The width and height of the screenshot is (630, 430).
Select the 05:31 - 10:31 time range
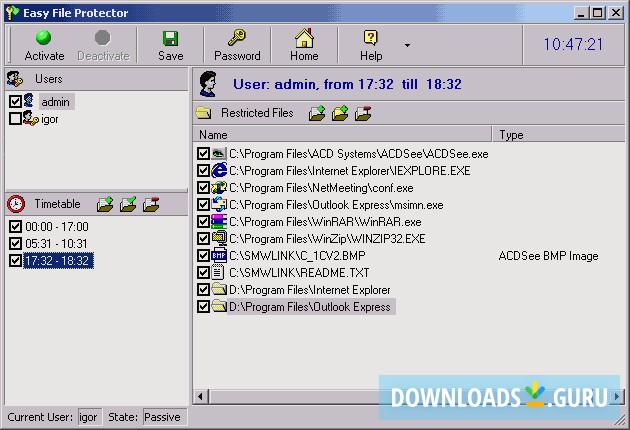click(56, 244)
